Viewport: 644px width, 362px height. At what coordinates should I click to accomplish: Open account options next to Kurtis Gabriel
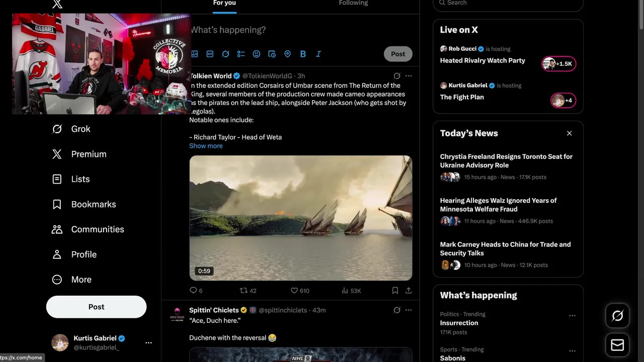148,343
